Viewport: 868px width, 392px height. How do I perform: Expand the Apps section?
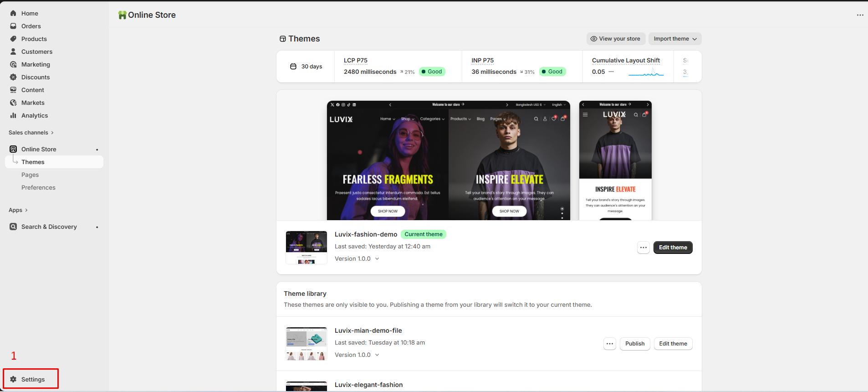coord(18,210)
